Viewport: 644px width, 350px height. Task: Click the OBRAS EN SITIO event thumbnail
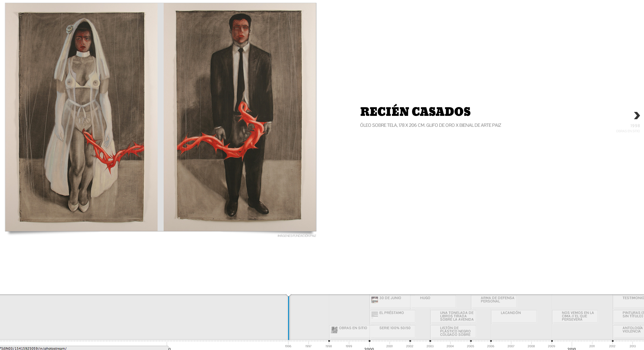(x=334, y=330)
